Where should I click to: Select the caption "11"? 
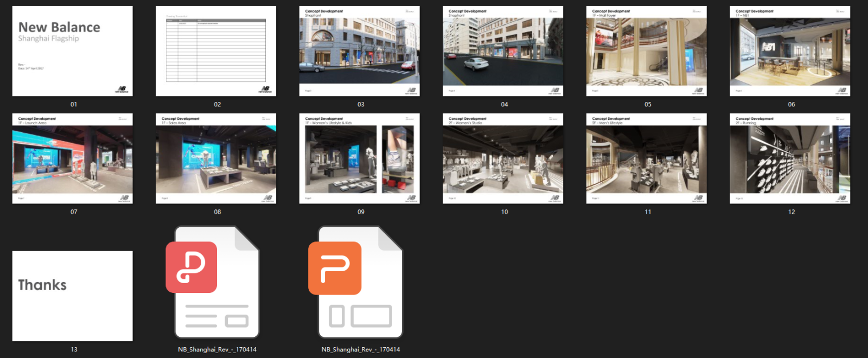(648, 212)
